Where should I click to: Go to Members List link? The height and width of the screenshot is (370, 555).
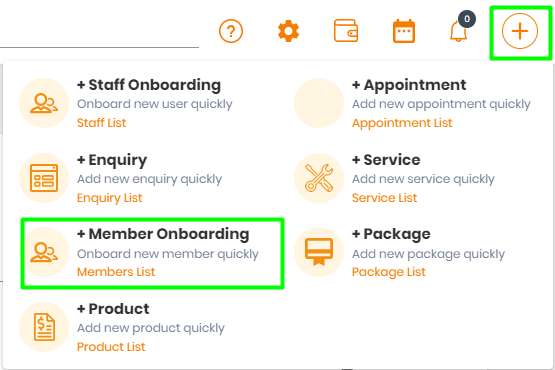[x=116, y=272]
